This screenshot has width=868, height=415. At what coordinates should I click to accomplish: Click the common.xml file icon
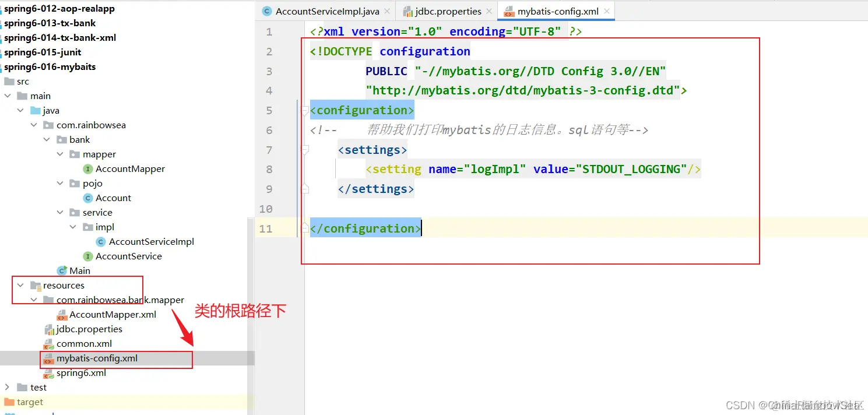pos(49,344)
